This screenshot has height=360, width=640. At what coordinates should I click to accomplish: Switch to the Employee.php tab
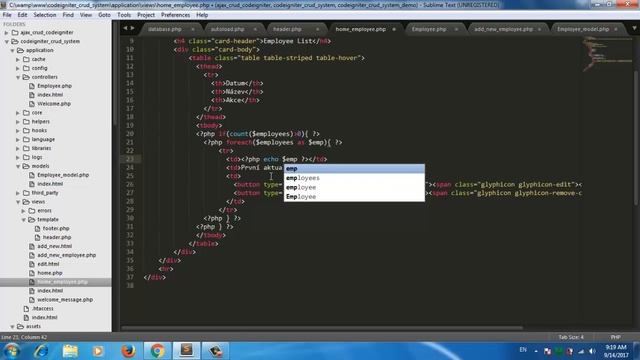click(429, 29)
